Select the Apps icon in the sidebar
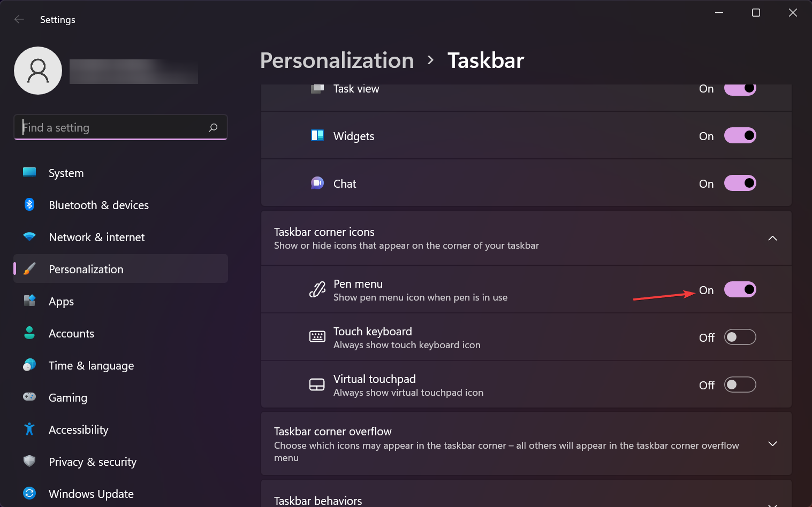The width and height of the screenshot is (812, 507). click(x=29, y=301)
